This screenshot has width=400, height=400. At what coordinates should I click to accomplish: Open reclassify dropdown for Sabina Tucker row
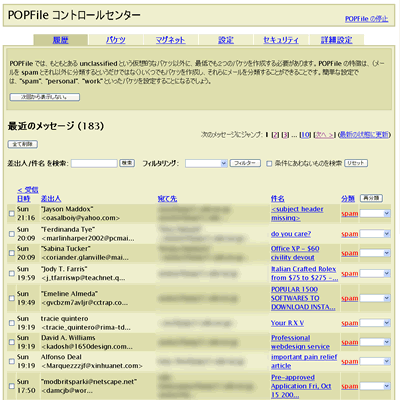(375, 253)
